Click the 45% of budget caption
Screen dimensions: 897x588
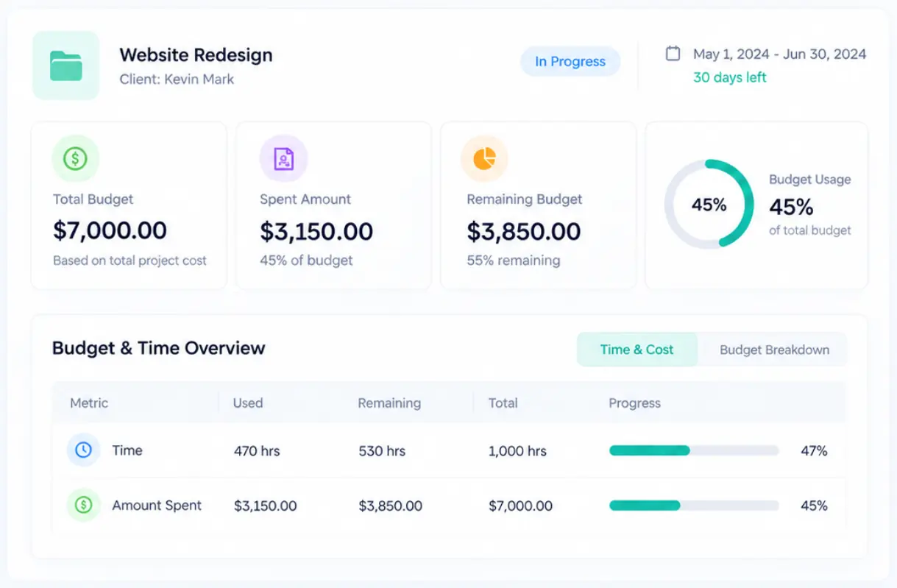click(x=306, y=261)
